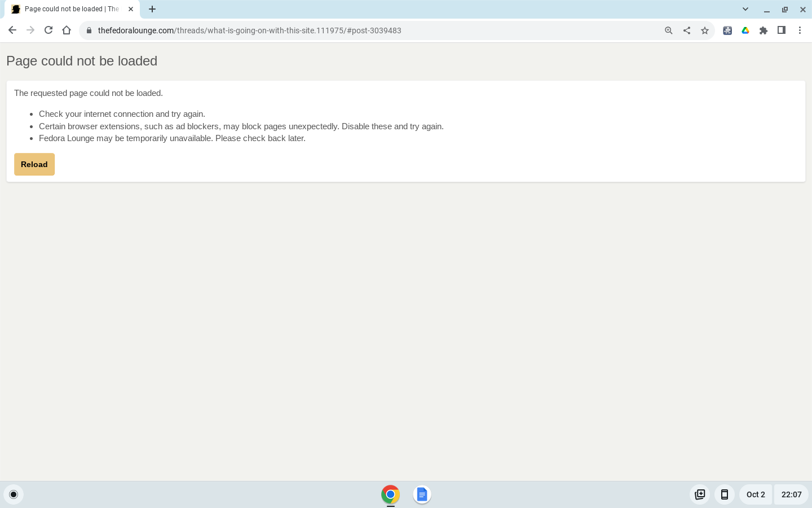Image resolution: width=812 pixels, height=508 pixels.
Task: Restore the browser window size
Action: pyautogui.click(x=785, y=9)
